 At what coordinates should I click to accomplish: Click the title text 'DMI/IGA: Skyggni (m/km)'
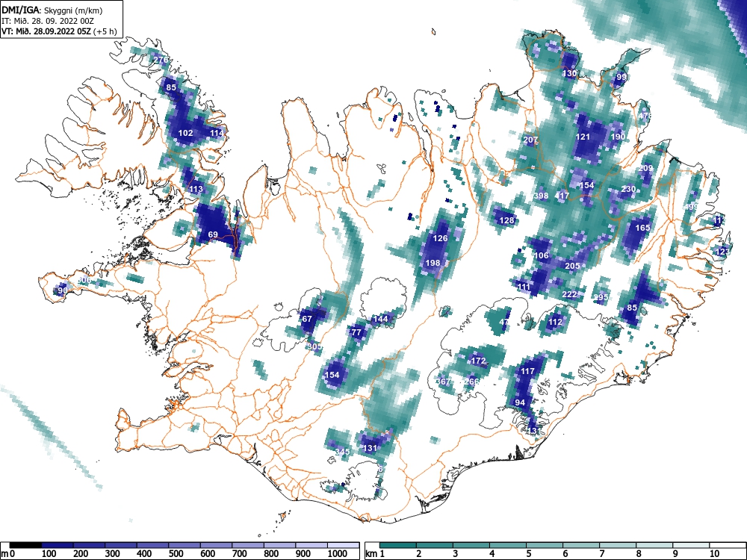click(x=52, y=10)
